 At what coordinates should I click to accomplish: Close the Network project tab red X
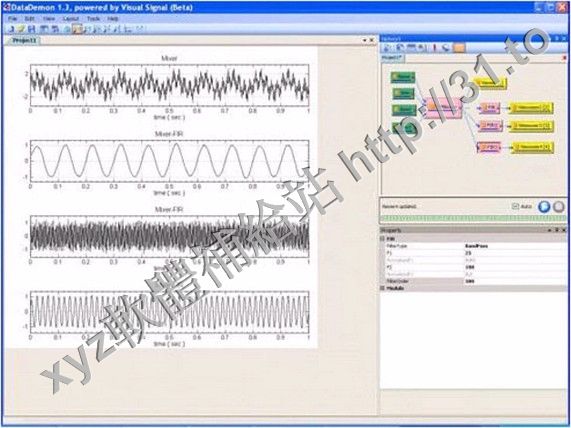tap(564, 58)
